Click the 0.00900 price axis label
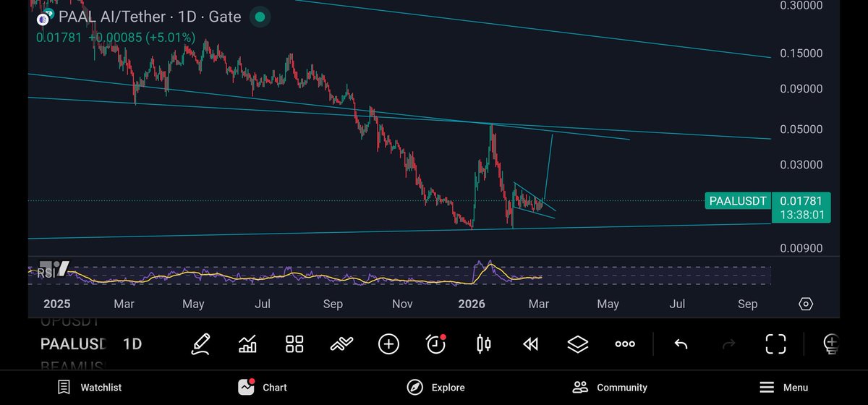The image size is (868, 405). tap(801, 248)
